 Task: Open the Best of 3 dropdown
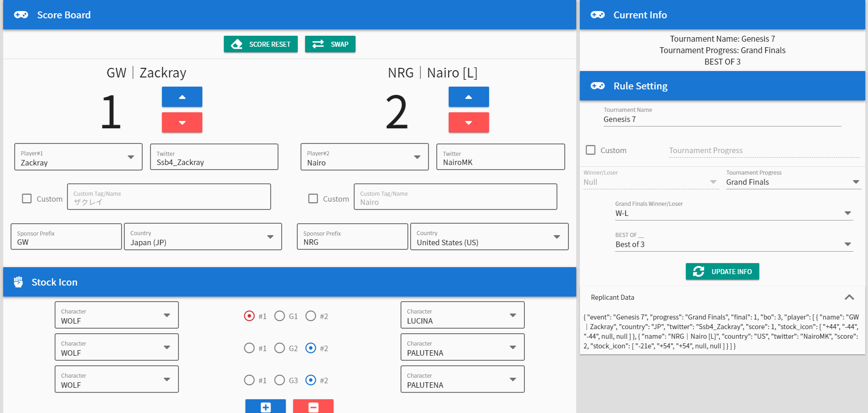point(734,241)
